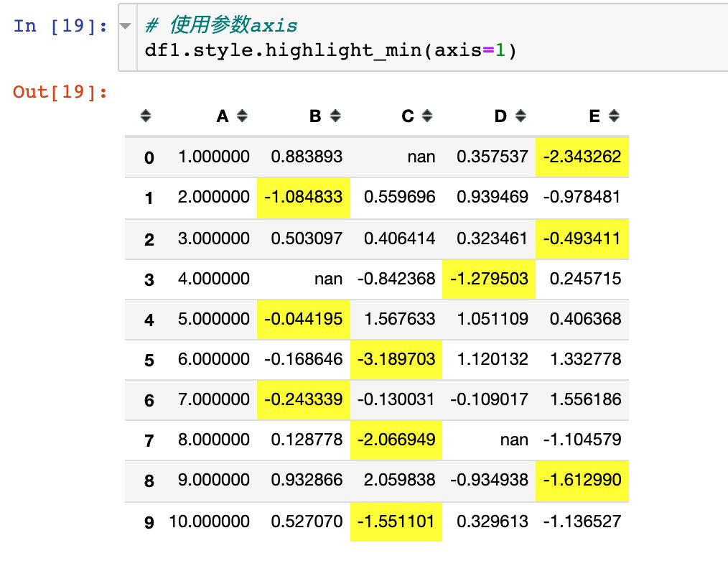Click cell -1.104579 in column E

click(x=582, y=440)
